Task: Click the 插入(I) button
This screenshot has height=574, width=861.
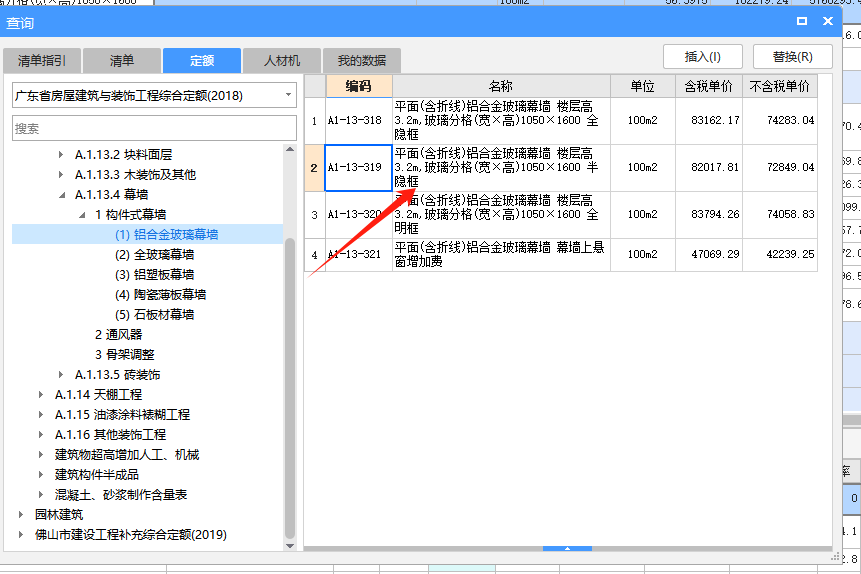Action: (x=703, y=57)
